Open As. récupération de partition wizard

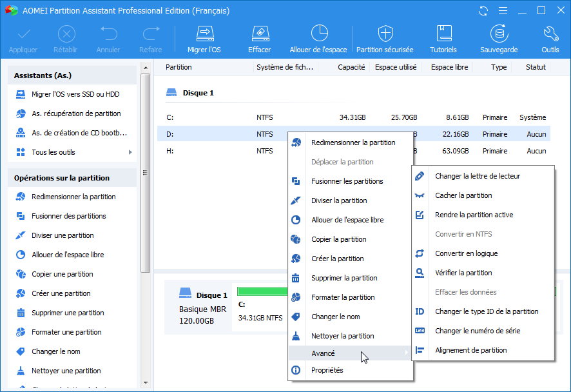(x=76, y=113)
